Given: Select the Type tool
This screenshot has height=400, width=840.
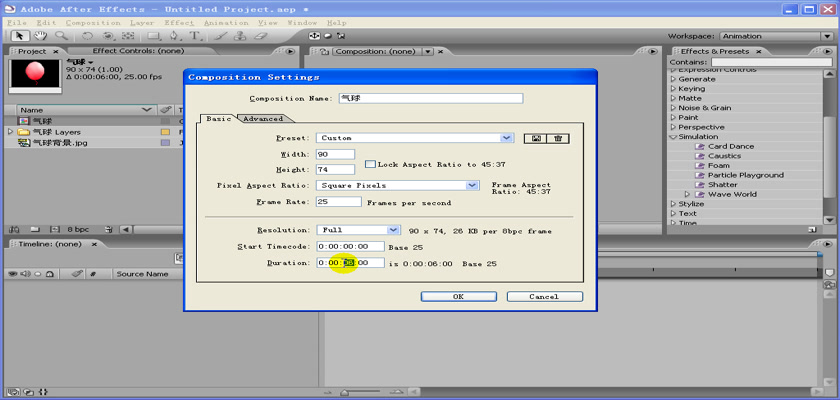Looking at the screenshot, I should tap(195, 36).
